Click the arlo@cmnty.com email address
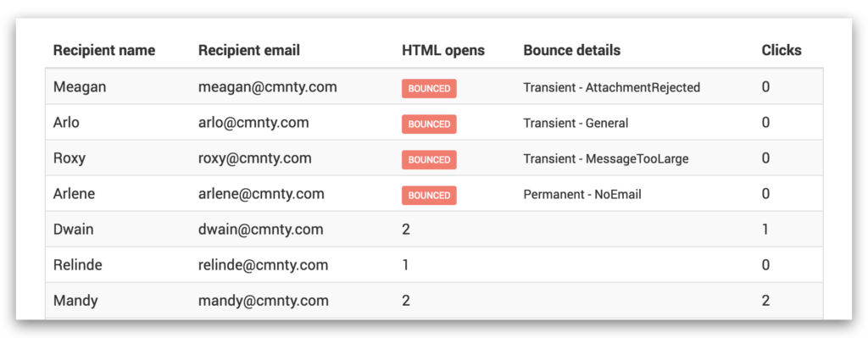868x338 pixels. pos(253,122)
